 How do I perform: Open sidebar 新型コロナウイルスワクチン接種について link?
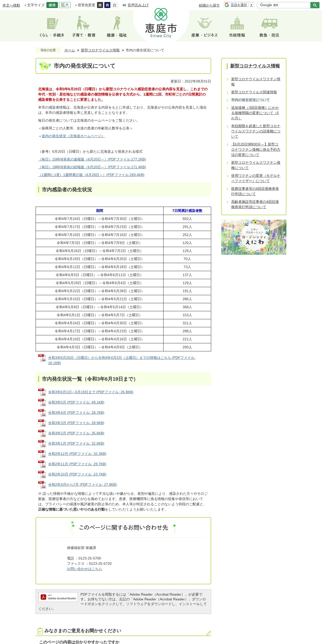[256, 165]
